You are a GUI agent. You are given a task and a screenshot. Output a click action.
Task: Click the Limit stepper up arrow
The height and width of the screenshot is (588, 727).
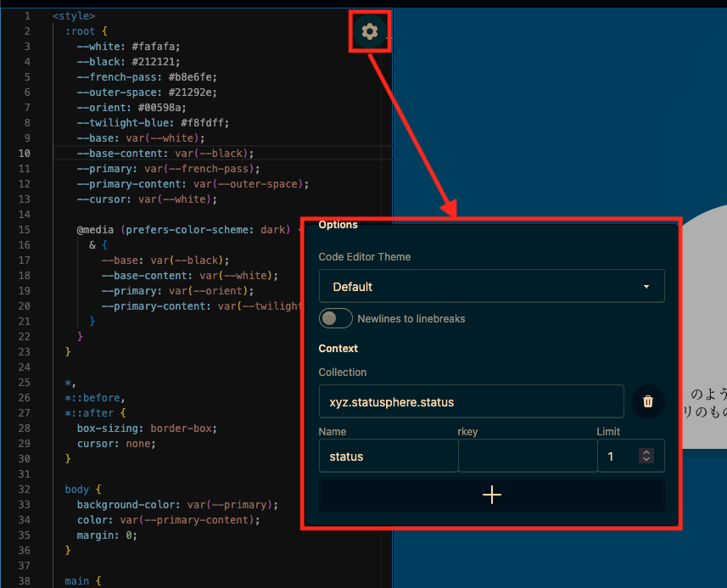pos(646,452)
